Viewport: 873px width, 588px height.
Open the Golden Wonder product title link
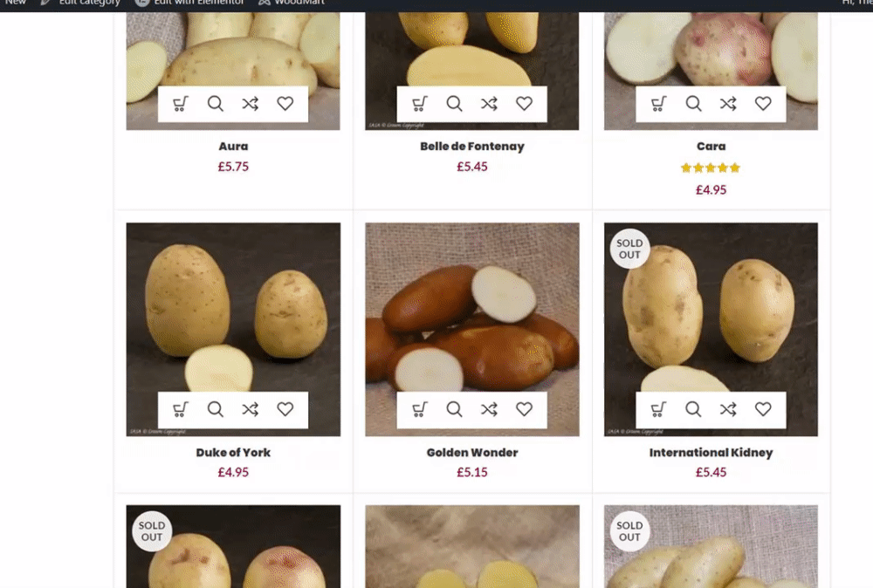[x=472, y=452]
